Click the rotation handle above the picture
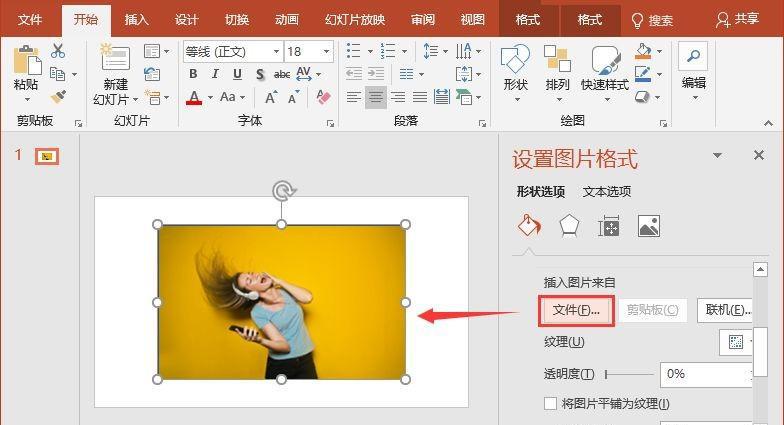The height and width of the screenshot is (425, 784). [283, 190]
